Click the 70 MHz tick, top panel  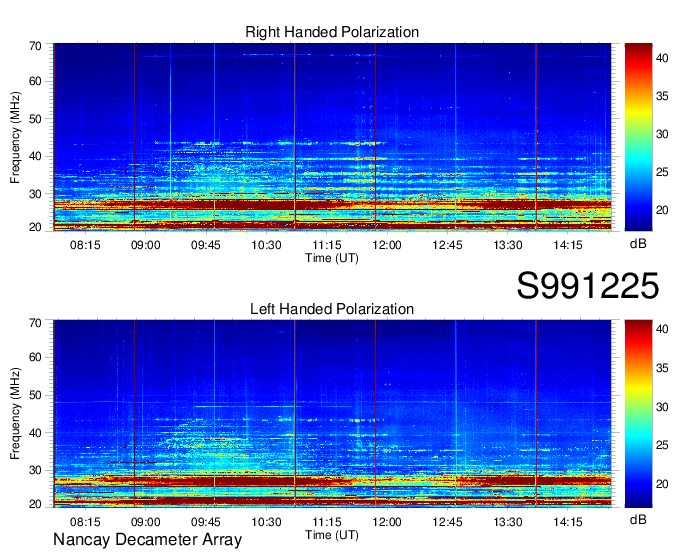coord(35,46)
